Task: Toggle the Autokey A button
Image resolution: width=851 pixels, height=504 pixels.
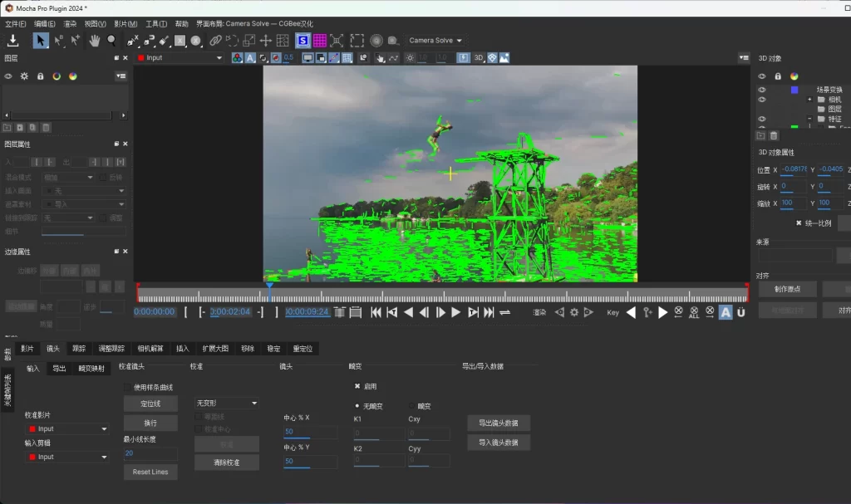Action: coord(726,312)
